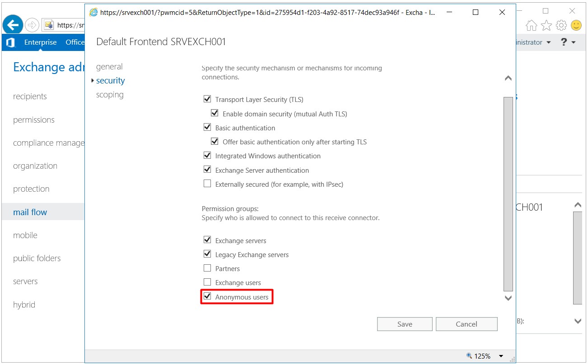Check the Exchange users checkbox
This screenshot has height=364, width=588.
[207, 282]
